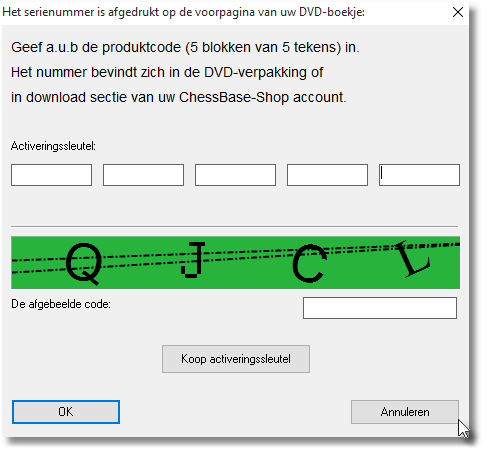Click the ChessBase-Shop account text line
488x452 pixels.
179,97
